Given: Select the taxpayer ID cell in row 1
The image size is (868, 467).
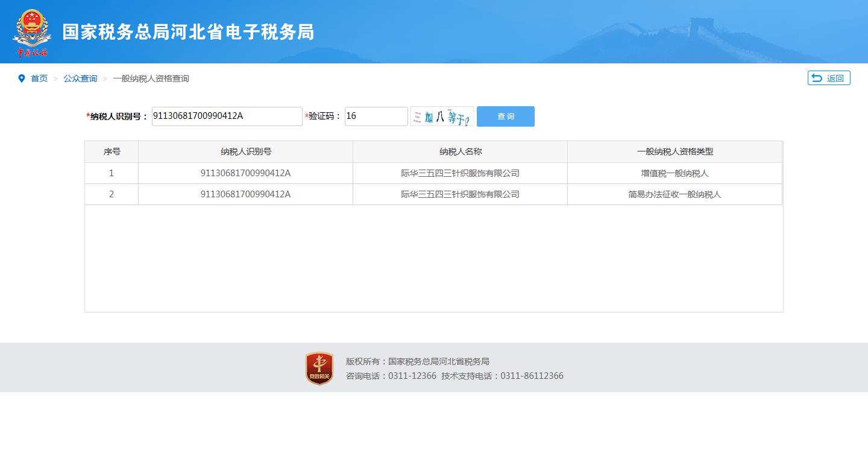Looking at the screenshot, I should [245, 173].
